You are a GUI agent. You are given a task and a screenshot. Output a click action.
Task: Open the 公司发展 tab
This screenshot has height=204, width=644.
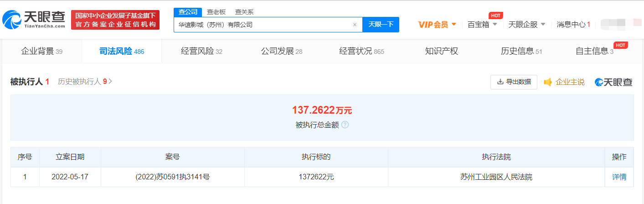coord(282,51)
